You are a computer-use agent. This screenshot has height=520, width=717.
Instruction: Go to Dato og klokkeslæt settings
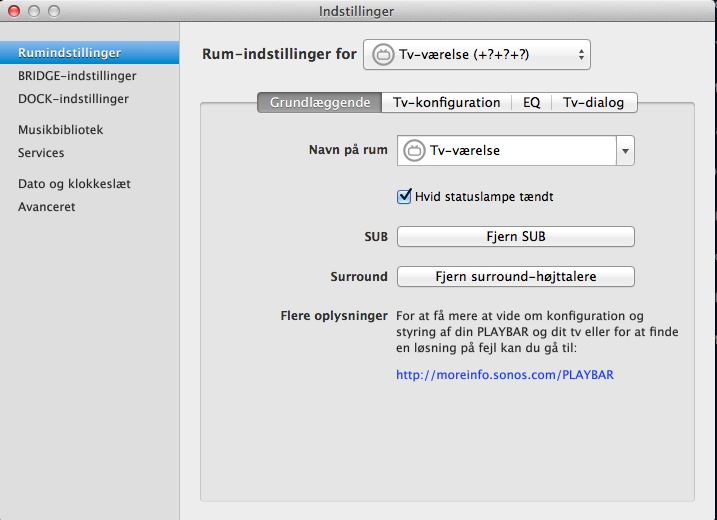[x=74, y=184]
